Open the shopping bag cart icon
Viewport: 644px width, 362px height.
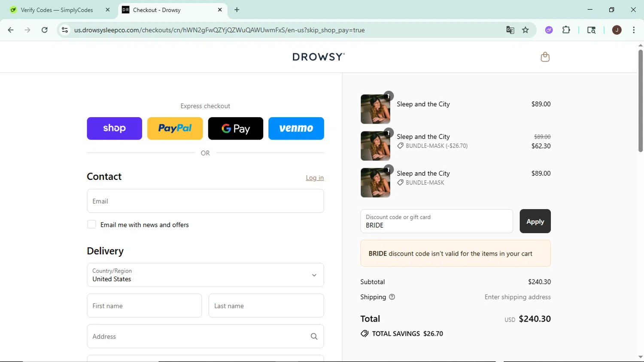[x=545, y=57]
